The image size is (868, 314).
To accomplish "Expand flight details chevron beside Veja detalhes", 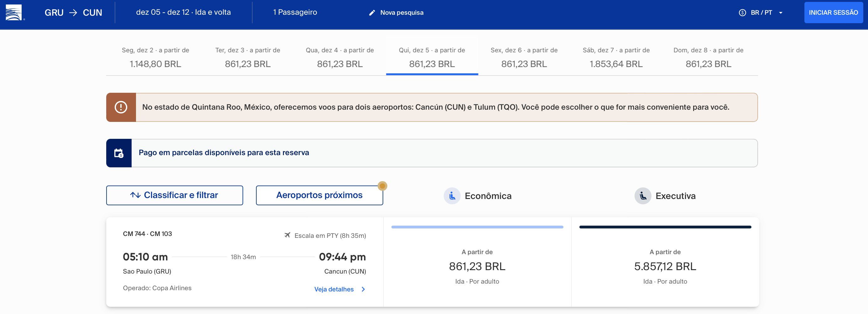I will [363, 290].
